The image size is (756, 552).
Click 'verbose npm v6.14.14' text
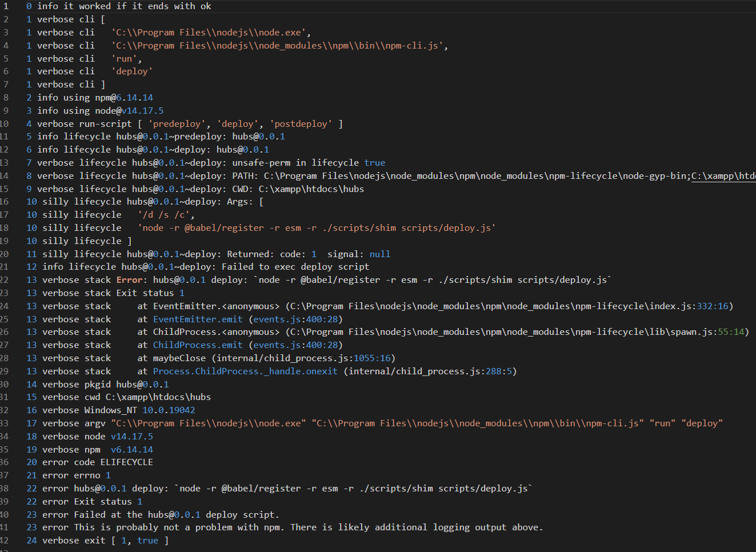(98, 450)
